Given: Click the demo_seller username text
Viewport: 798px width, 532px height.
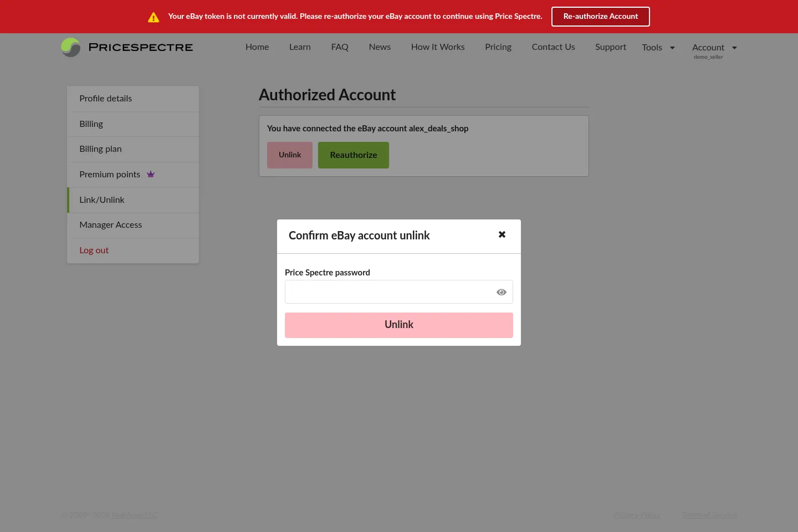Looking at the screenshot, I should pyautogui.click(x=708, y=57).
